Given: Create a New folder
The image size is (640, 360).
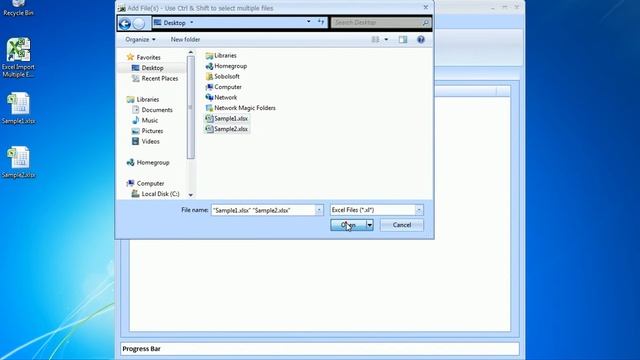Looking at the screenshot, I should (x=185, y=40).
